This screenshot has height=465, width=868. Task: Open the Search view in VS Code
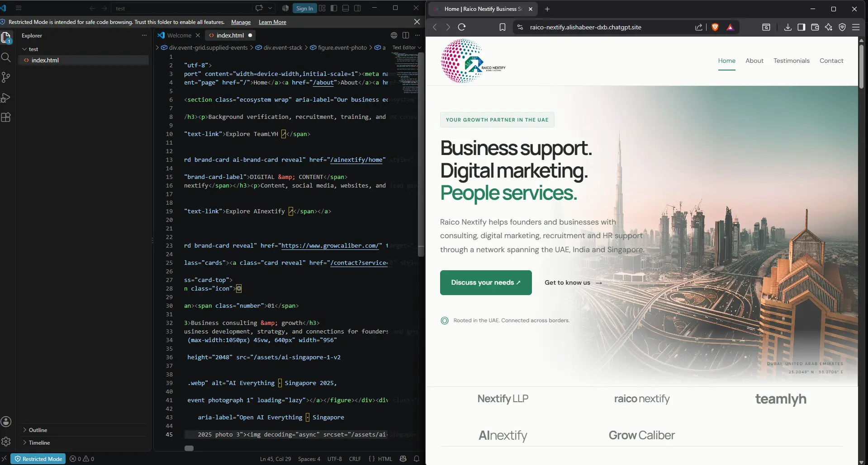(x=6, y=57)
